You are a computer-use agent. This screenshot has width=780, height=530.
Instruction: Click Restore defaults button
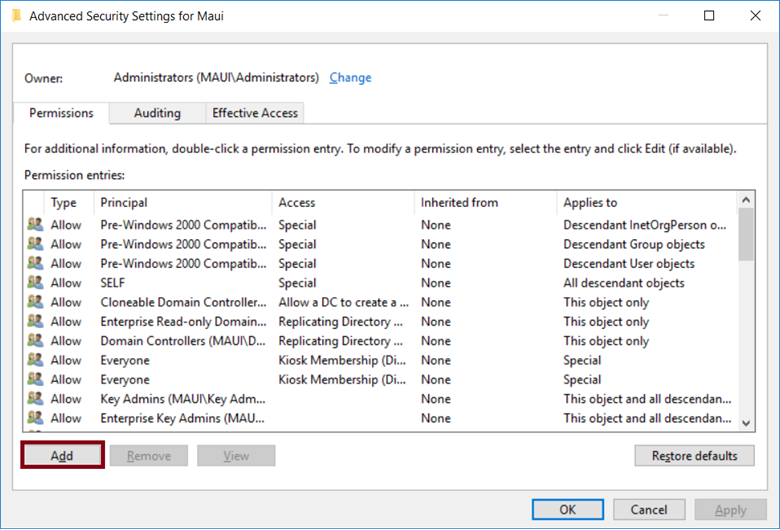(694, 456)
